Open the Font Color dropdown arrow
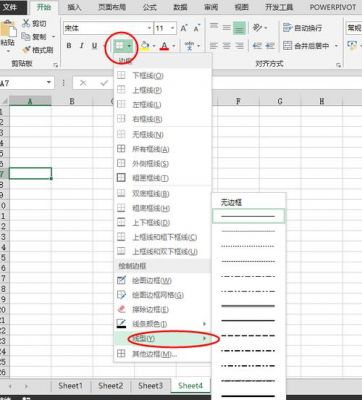This screenshot has width=362, height=400. coord(174,46)
